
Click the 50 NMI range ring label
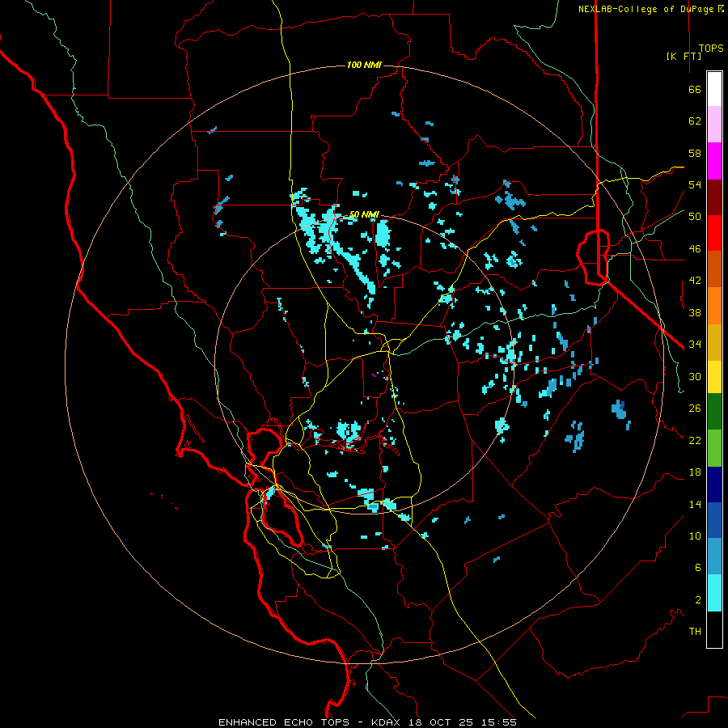pos(364,215)
